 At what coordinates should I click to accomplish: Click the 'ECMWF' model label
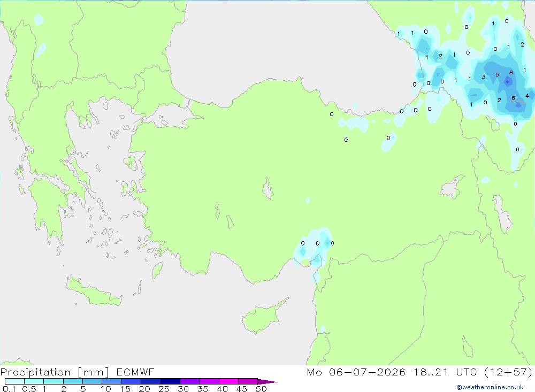135,372
